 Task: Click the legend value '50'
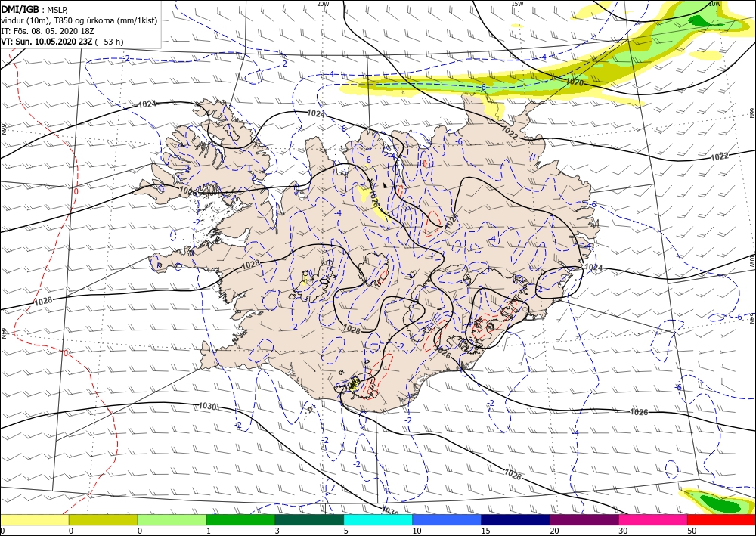(x=692, y=531)
